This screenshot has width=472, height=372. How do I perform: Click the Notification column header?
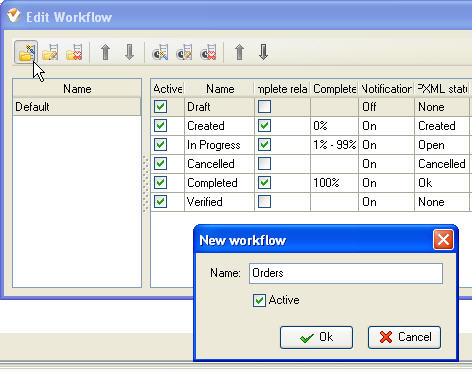tap(386, 89)
